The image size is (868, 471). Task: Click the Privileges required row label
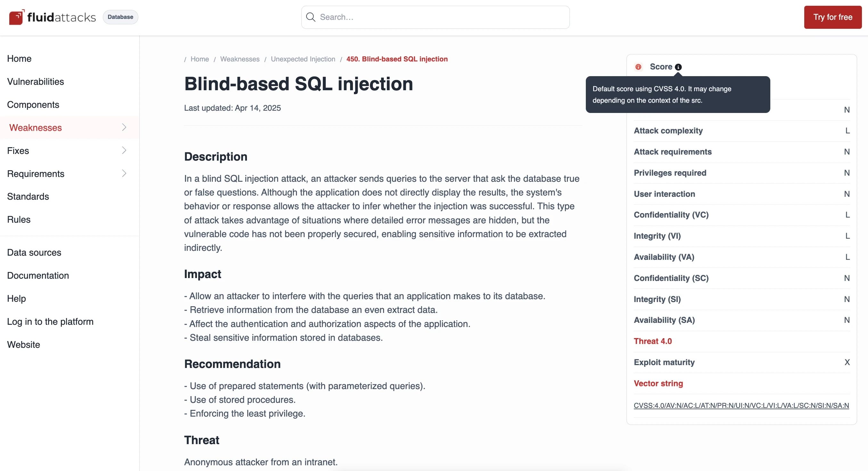670,173
